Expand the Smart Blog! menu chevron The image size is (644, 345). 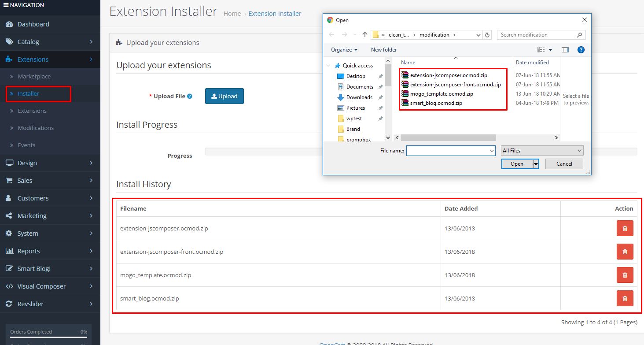click(x=91, y=269)
